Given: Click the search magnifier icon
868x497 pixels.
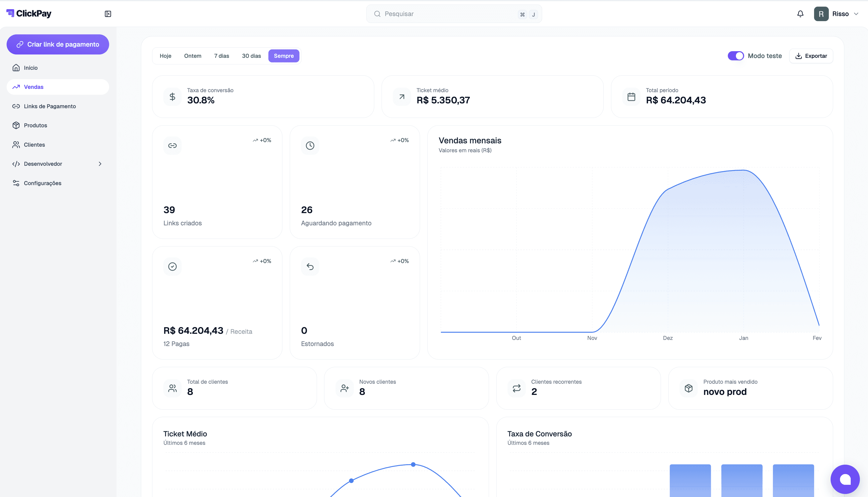Looking at the screenshot, I should (x=377, y=14).
